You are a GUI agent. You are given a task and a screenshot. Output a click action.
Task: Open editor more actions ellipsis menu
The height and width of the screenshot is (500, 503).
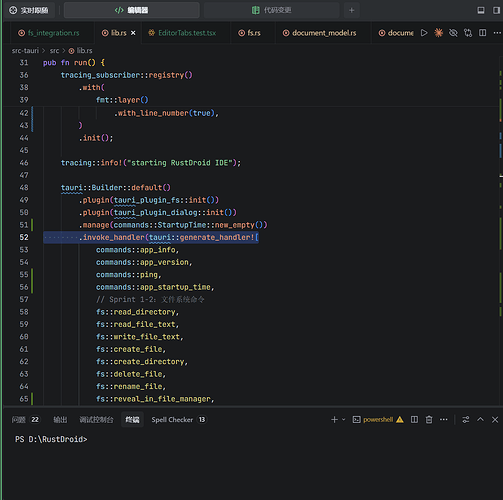[x=497, y=33]
